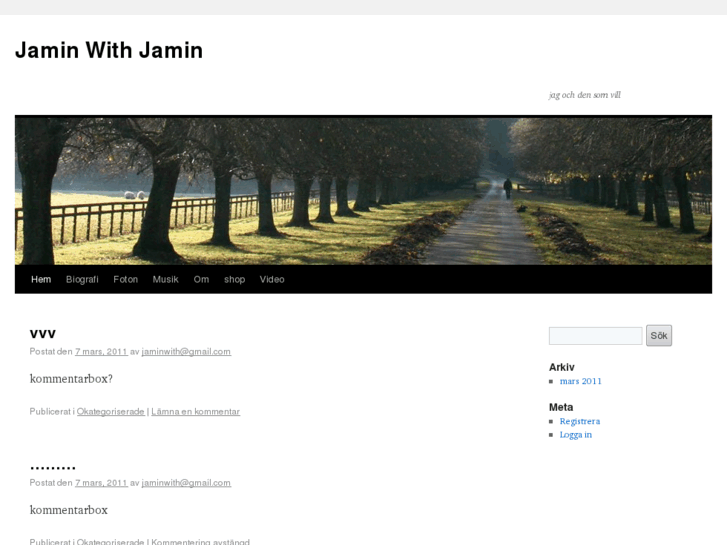727x545 pixels.
Task: Go to the Hem menu item
Action: click(x=41, y=279)
